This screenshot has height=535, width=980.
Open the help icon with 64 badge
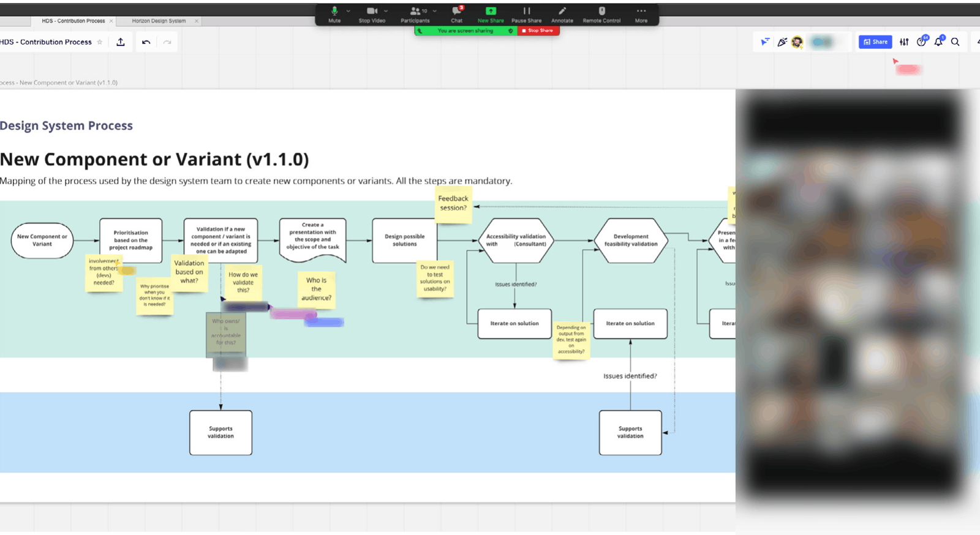[x=922, y=42]
